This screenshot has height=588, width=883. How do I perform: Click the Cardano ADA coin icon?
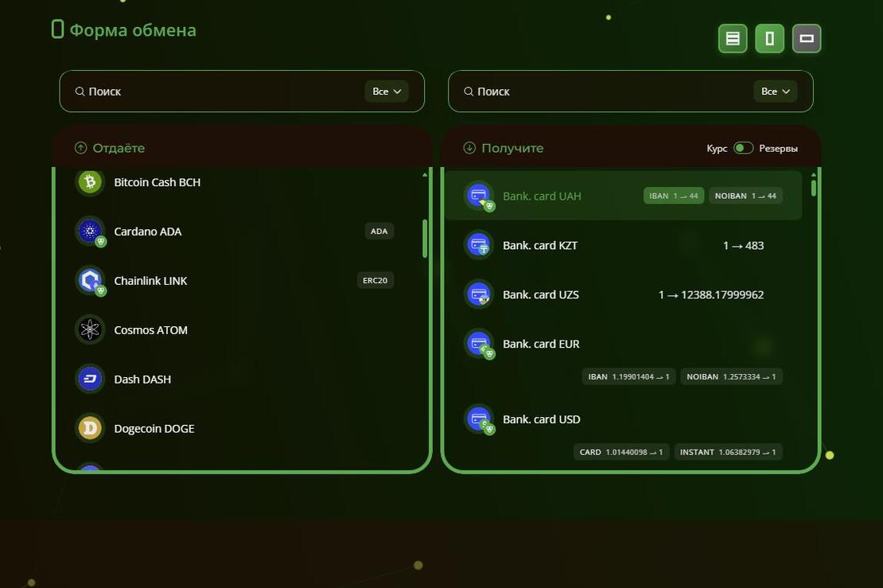tap(90, 232)
